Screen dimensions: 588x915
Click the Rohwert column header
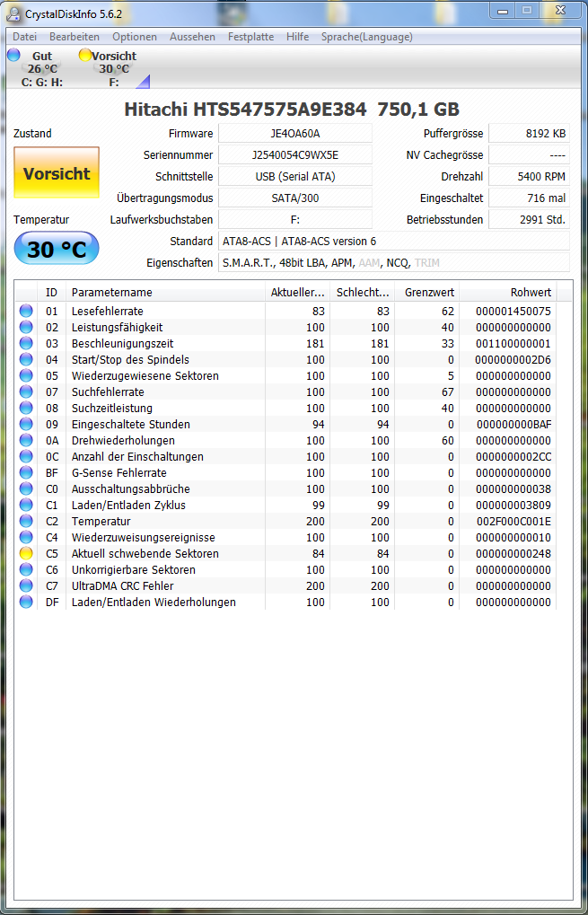[507, 292]
